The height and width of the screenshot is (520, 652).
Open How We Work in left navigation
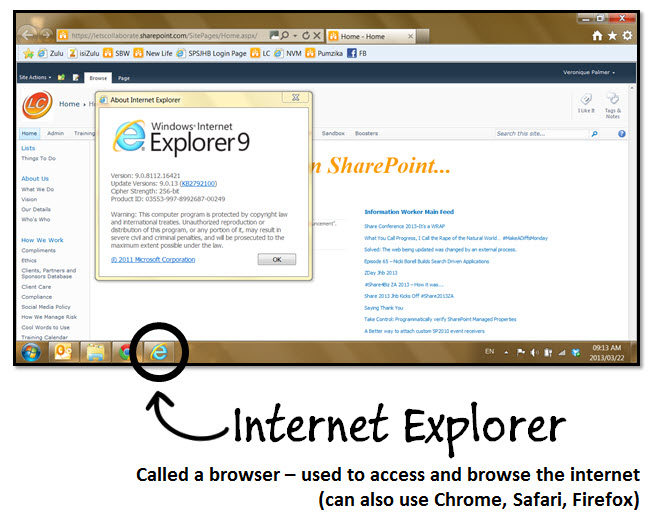tap(42, 240)
